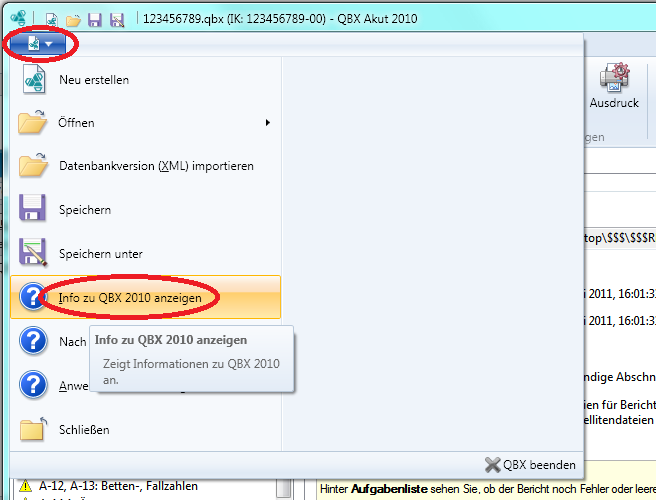Click QBX beenden button
This screenshot has width=656, height=500.
coord(530,465)
